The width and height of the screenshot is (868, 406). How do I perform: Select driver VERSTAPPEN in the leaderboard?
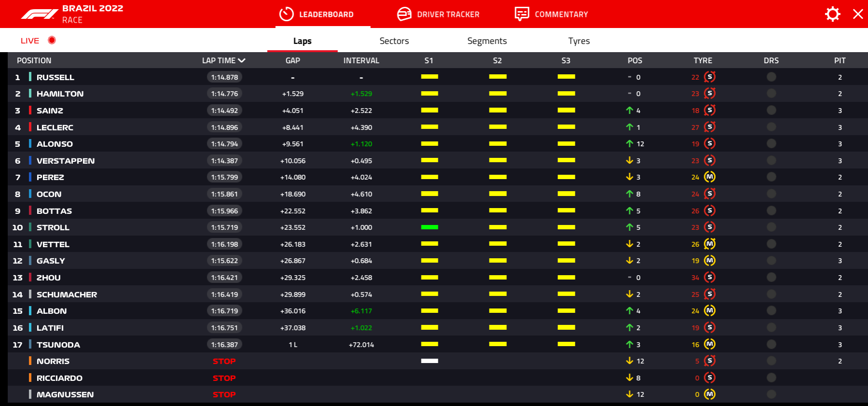click(x=66, y=161)
